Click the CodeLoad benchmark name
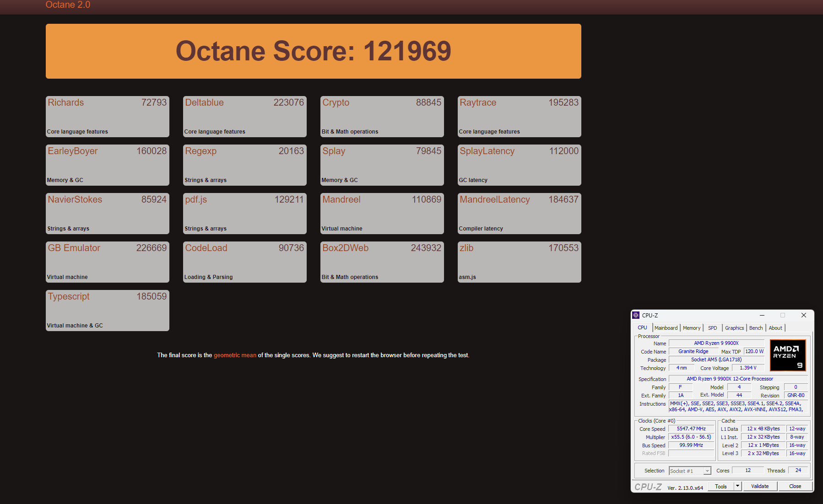 tap(206, 248)
